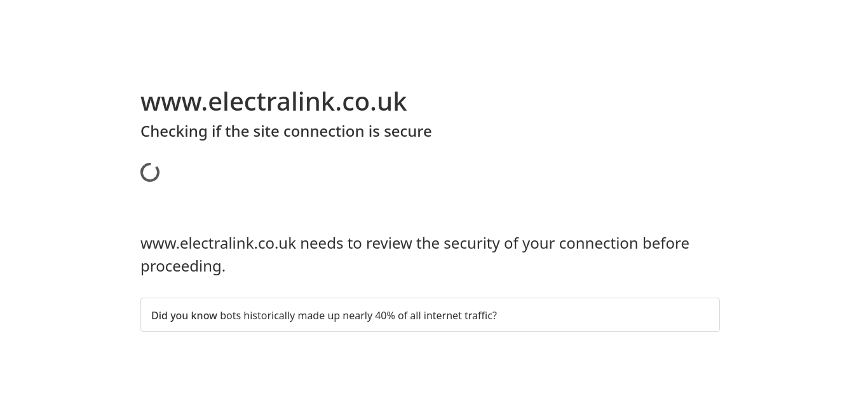The height and width of the screenshot is (414, 868).
Task: Click "co.uk" in the large heading
Action: [374, 102]
